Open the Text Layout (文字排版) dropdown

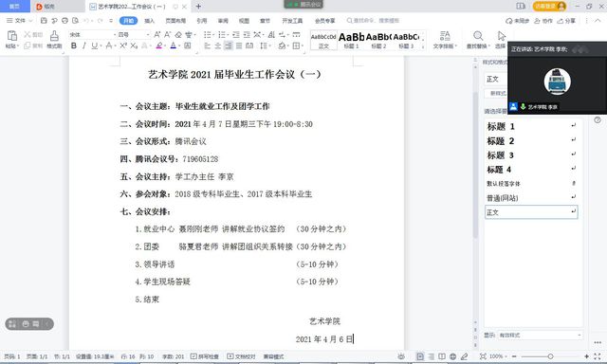[x=445, y=40]
